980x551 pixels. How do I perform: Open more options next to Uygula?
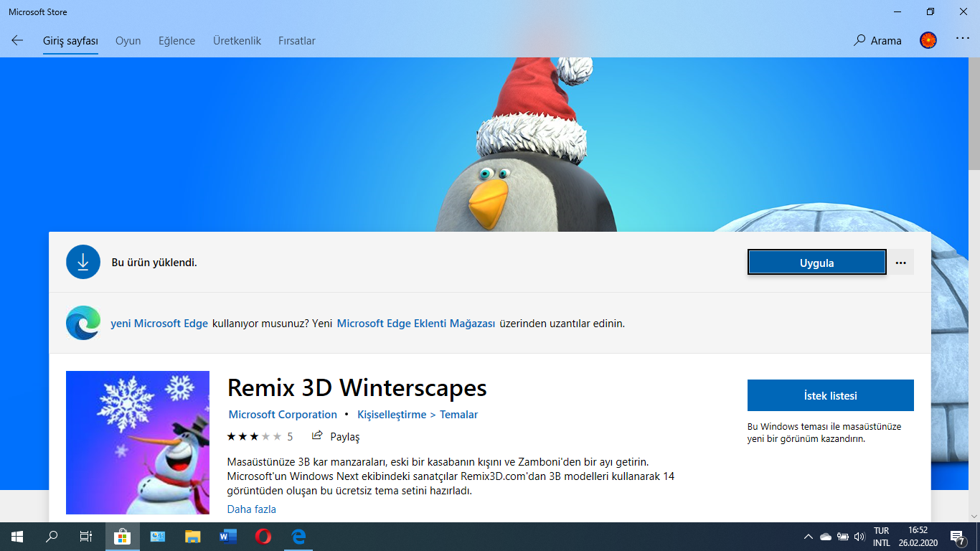point(901,263)
